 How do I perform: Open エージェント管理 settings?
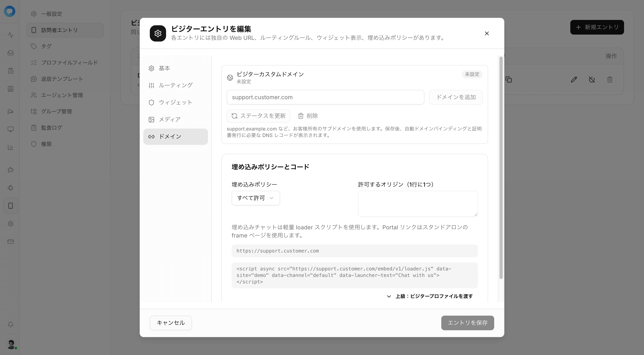65,95
